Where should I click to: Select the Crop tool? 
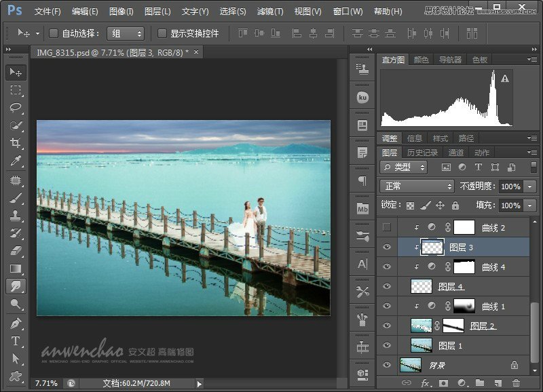click(16, 142)
